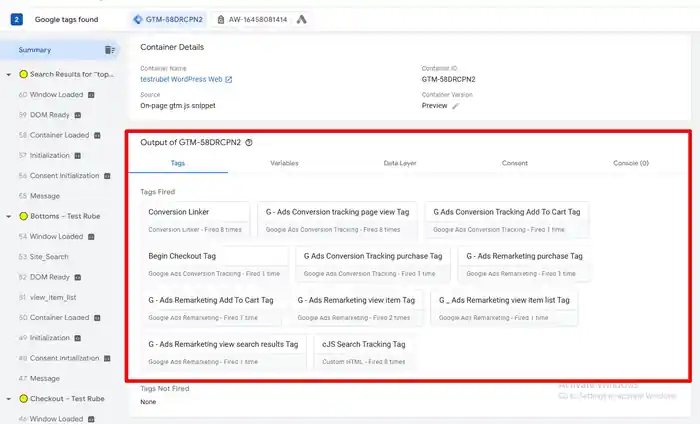This screenshot has height=424, width=700.
Task: Select event 50 Container Loaded
Action: point(54,318)
